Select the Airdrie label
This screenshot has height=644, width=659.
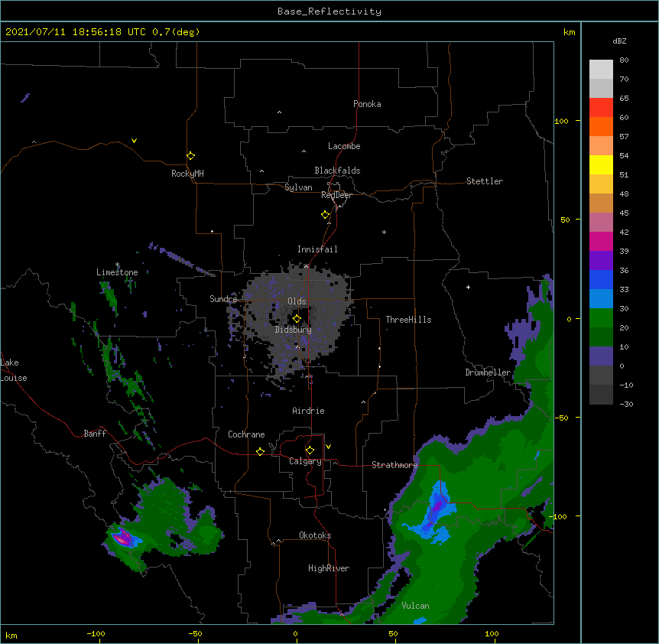pyautogui.click(x=308, y=411)
